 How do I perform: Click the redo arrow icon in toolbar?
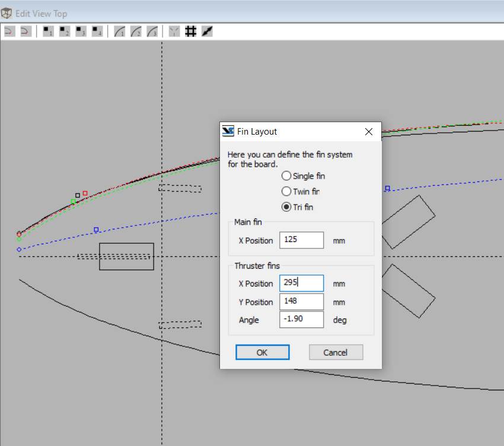[x=25, y=31]
